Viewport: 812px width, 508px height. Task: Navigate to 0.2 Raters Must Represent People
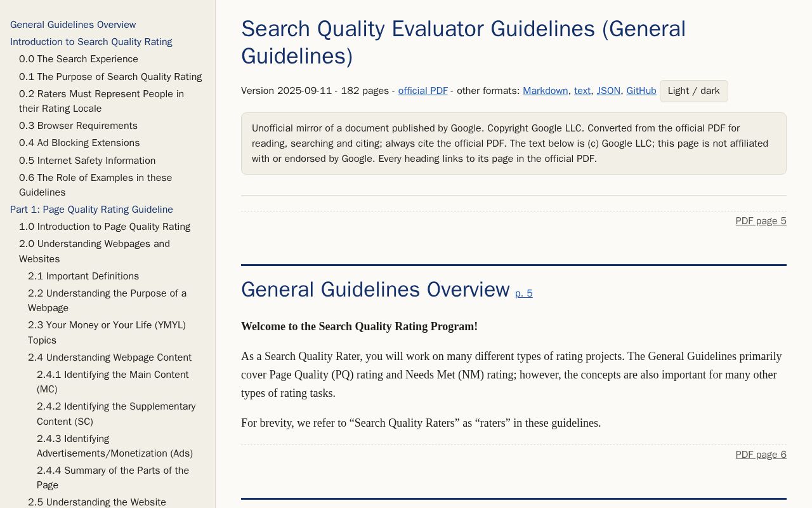pos(101,101)
